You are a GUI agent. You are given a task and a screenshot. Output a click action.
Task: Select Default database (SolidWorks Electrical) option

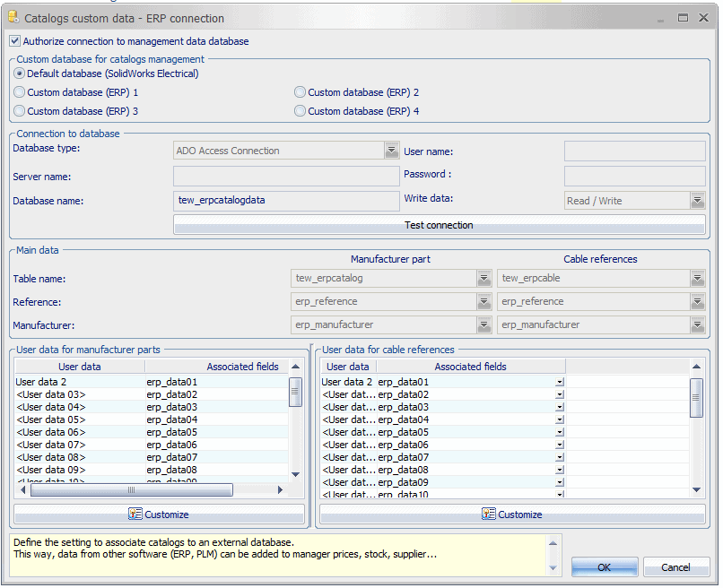(20, 73)
